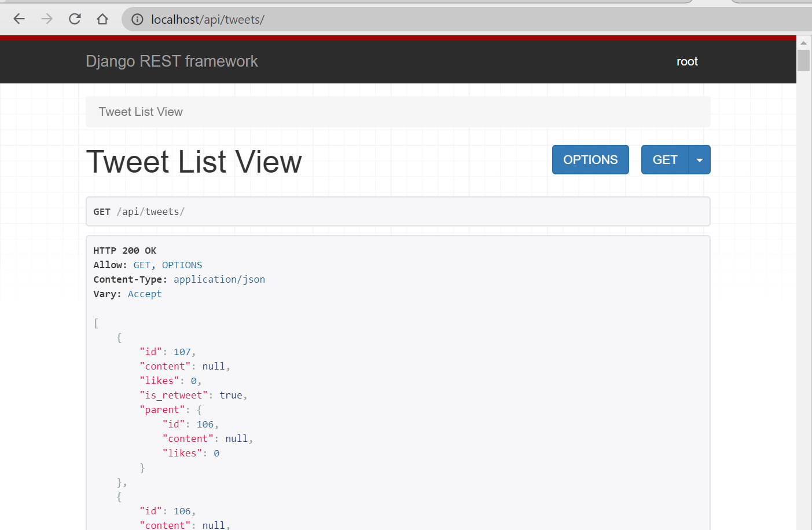The image size is (812, 530).
Task: Click the browser forward arrow
Action: point(47,19)
